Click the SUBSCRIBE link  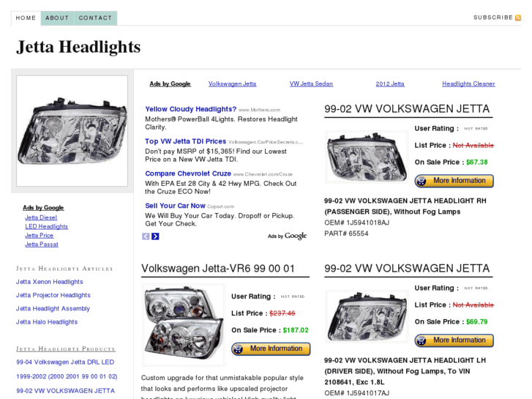click(x=493, y=18)
